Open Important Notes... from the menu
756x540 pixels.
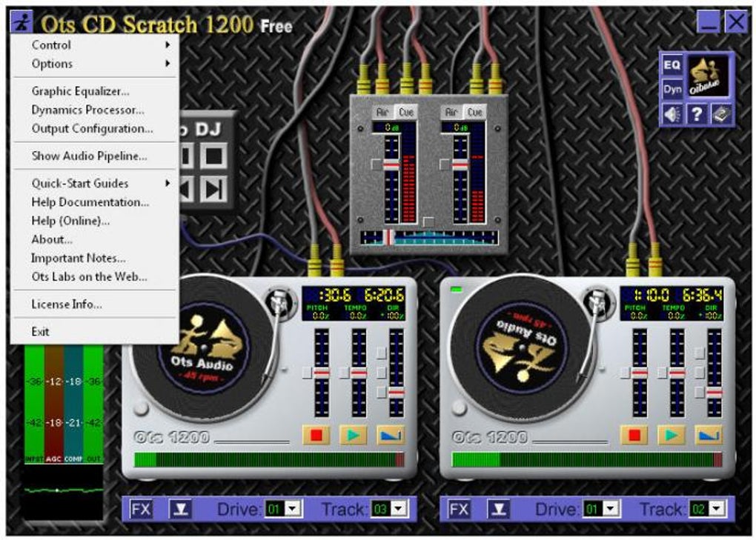[x=95, y=259]
